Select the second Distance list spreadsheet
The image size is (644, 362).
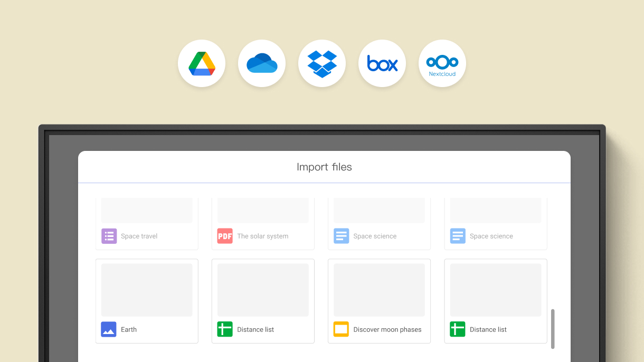pyautogui.click(x=495, y=289)
